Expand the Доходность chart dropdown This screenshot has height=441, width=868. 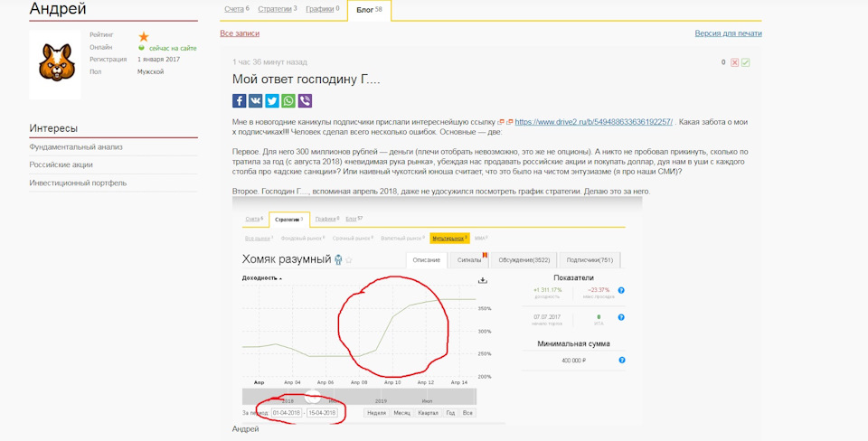tap(262, 278)
